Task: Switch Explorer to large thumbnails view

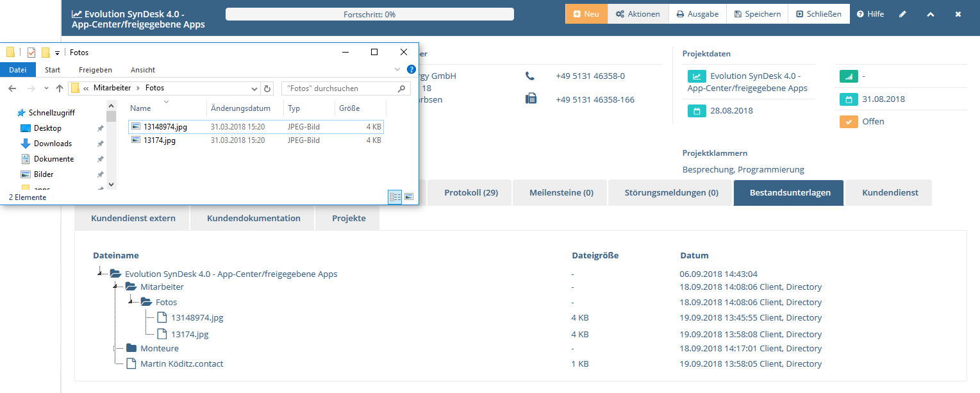Action: click(x=408, y=196)
